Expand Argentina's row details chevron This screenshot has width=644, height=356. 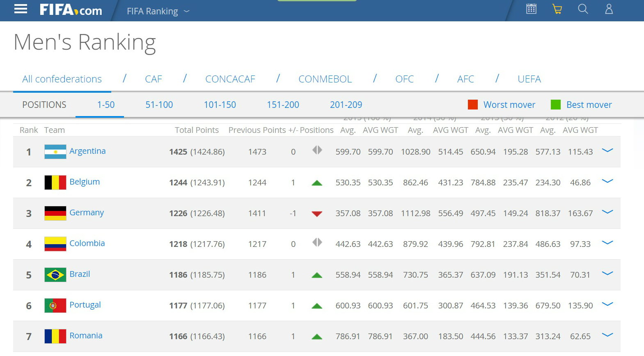(x=607, y=151)
